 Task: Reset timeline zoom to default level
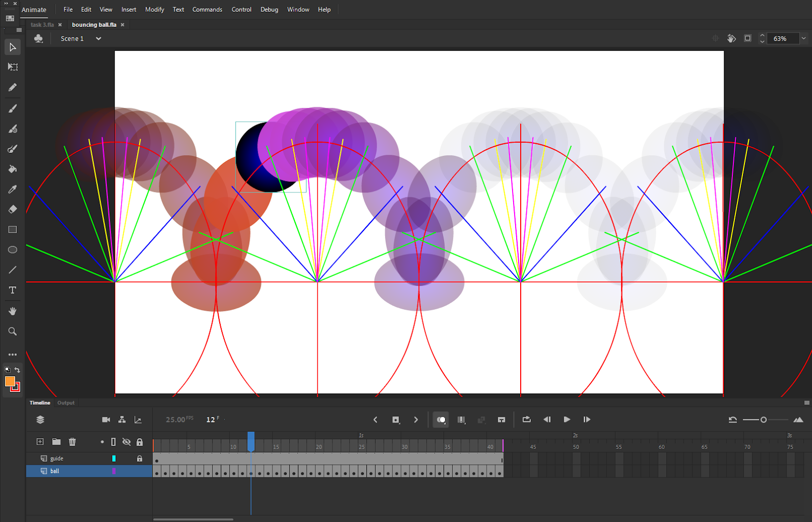tap(733, 419)
